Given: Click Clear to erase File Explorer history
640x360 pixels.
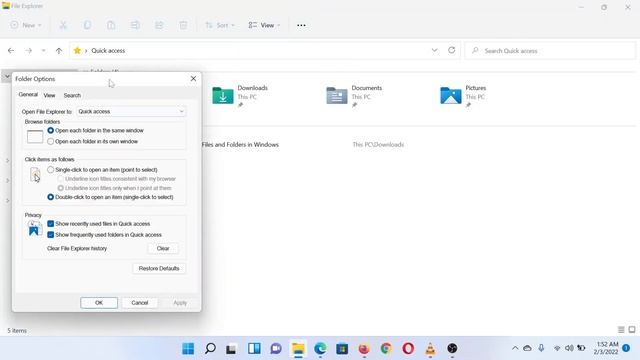Looking at the screenshot, I should [163, 248].
